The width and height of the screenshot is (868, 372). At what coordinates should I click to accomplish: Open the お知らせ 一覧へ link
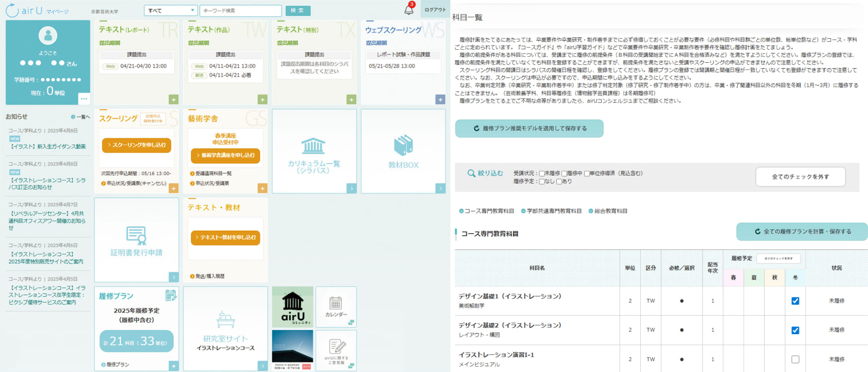point(81,117)
